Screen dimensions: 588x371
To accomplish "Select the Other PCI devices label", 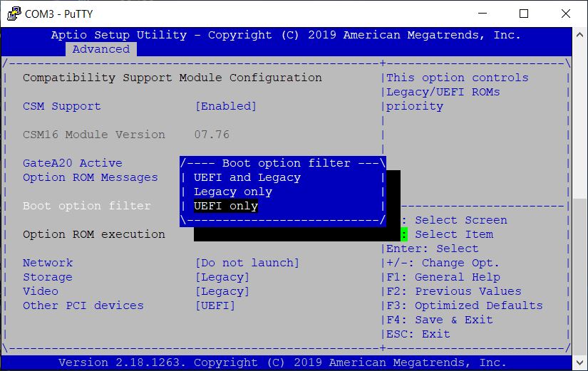I will [83, 305].
